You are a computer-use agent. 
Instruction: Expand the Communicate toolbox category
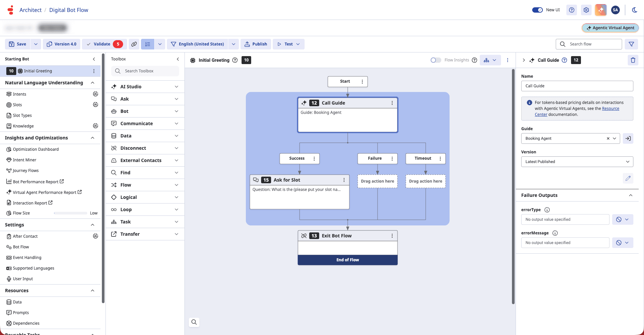coord(145,124)
